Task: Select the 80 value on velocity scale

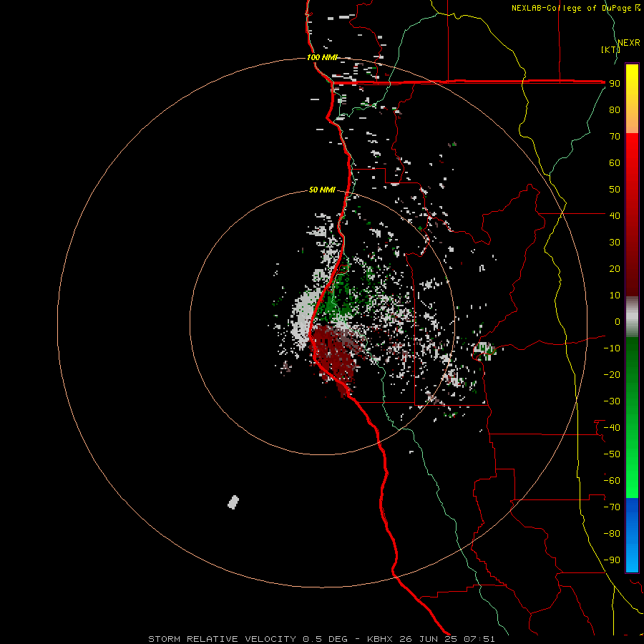Action: [615, 109]
